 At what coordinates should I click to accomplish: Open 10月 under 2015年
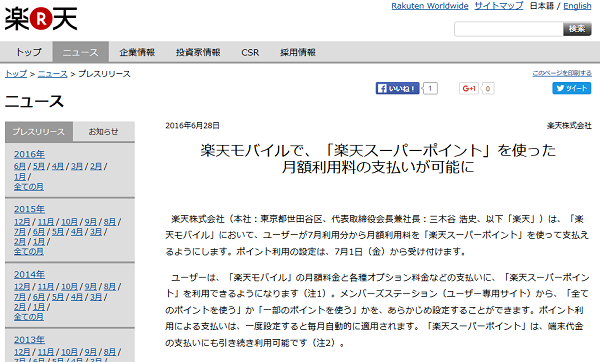[69, 222]
